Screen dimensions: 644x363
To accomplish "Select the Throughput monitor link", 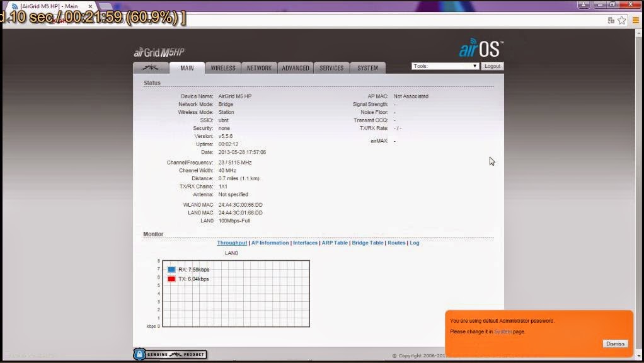I will coord(232,243).
